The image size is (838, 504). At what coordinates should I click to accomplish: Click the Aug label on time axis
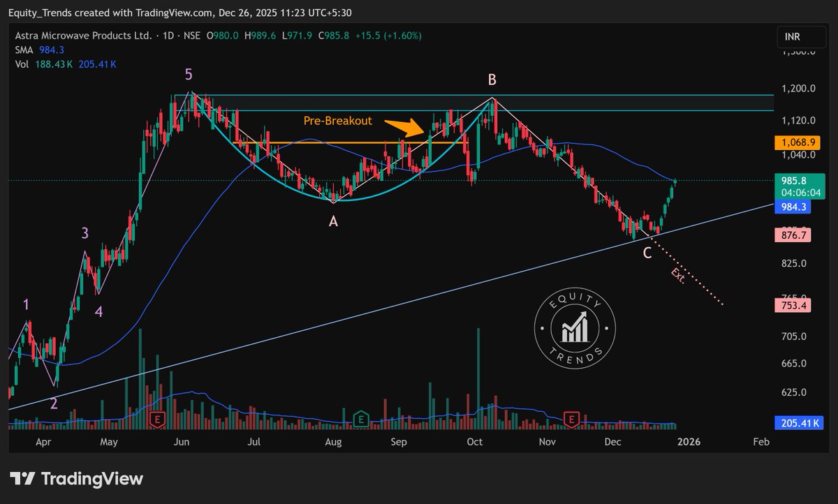333,442
